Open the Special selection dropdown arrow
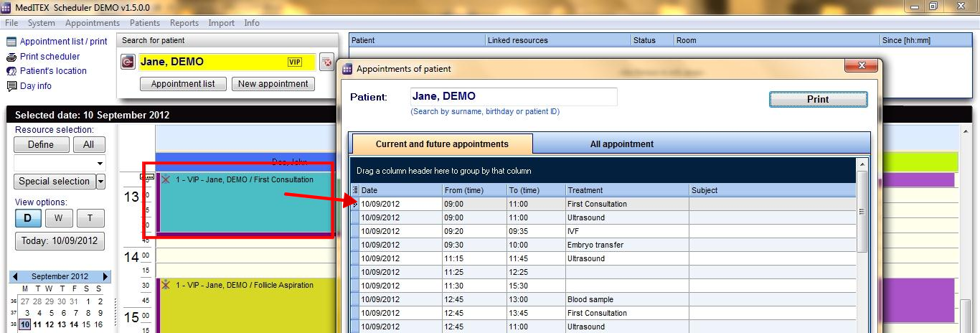Screen dimensions: 980x333 pyautogui.click(x=100, y=182)
